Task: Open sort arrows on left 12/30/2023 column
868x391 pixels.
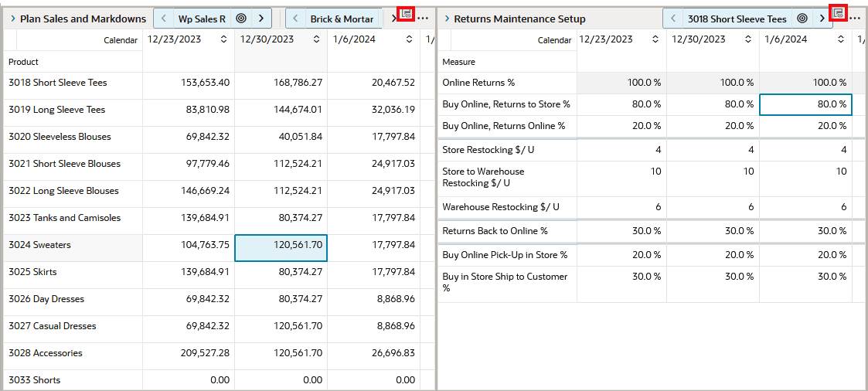Action: [316, 39]
